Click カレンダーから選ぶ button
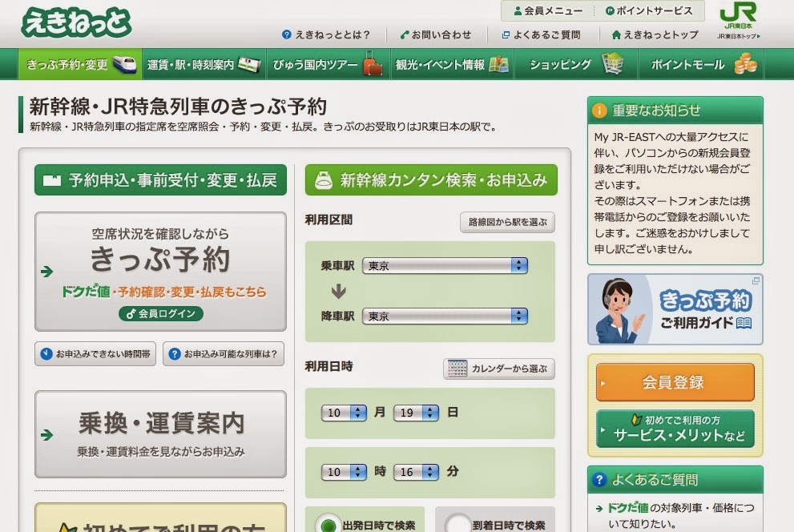Viewport: 794px width, 532px height. 499,369
